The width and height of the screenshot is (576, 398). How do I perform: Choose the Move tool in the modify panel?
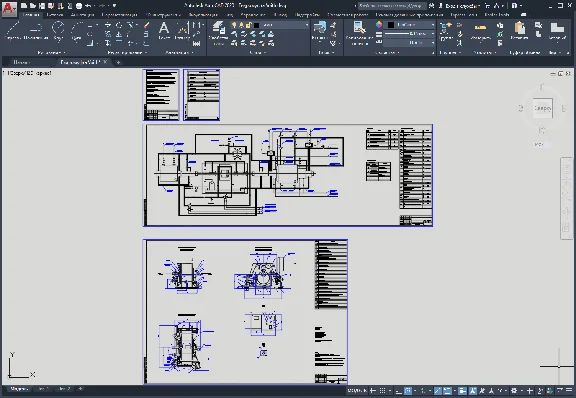[x=108, y=25]
